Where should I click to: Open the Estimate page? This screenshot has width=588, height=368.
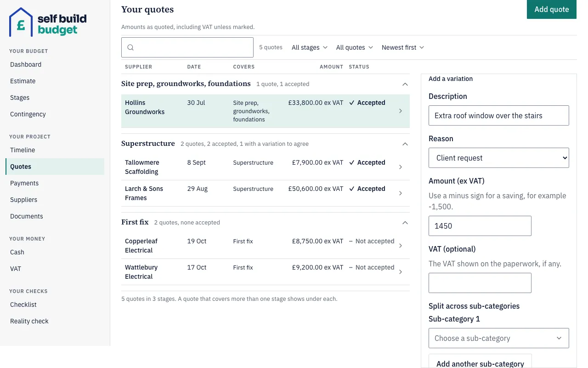(x=55, y=81)
